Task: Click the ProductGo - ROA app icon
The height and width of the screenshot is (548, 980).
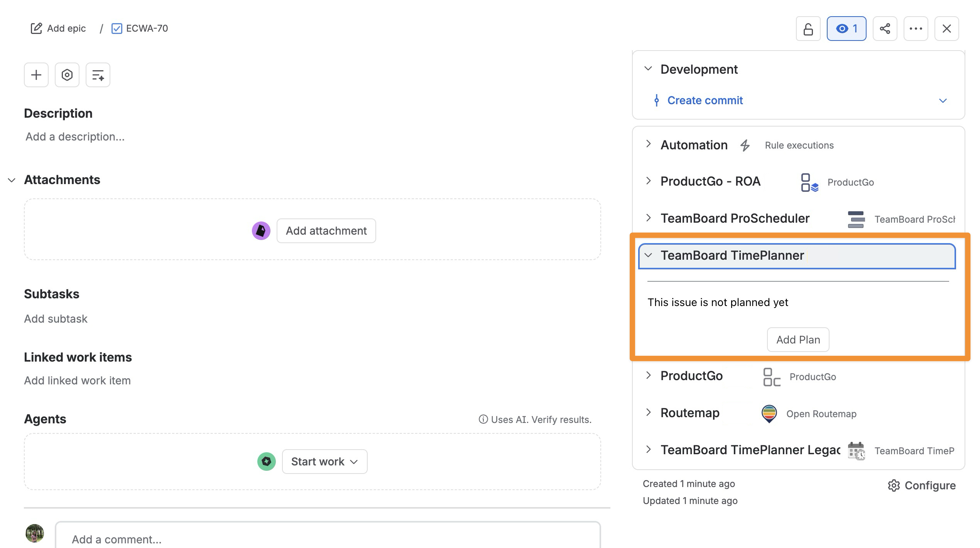Action: pos(809,183)
